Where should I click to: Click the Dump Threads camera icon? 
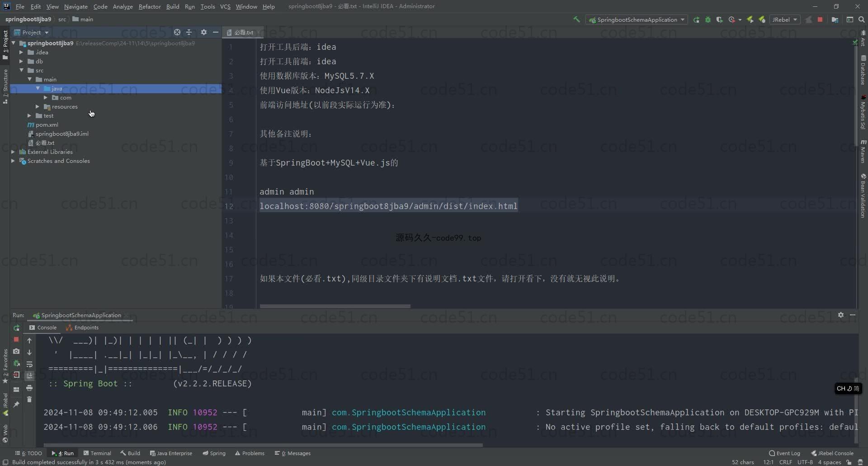[x=16, y=351]
